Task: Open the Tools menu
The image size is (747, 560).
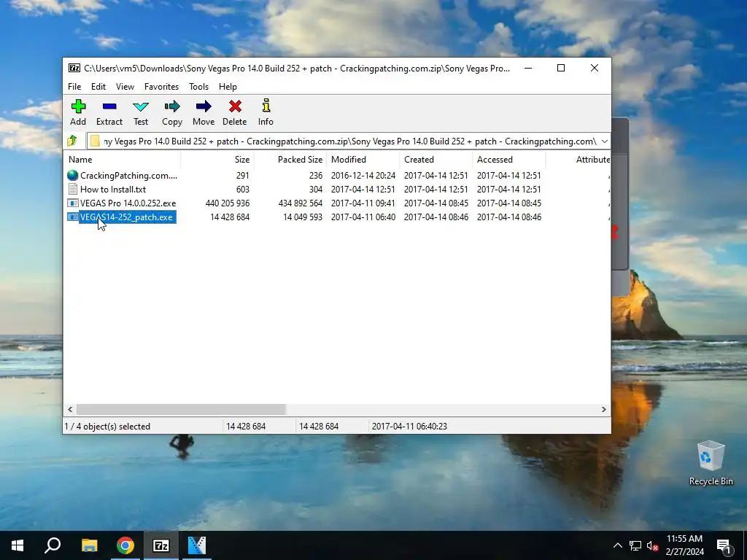Action: (x=198, y=87)
